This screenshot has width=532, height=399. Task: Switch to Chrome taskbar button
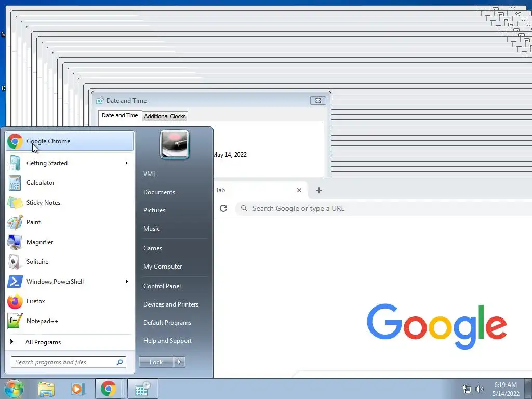click(x=108, y=389)
